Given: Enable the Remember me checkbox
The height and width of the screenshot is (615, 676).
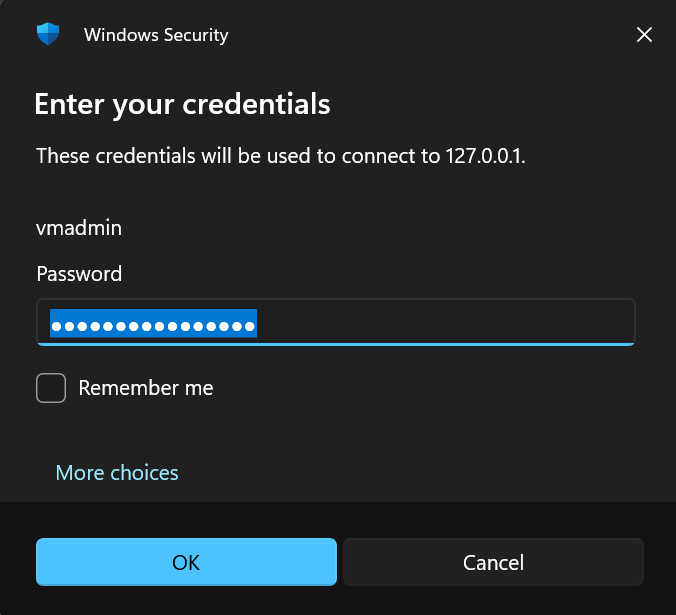Looking at the screenshot, I should [x=51, y=387].
